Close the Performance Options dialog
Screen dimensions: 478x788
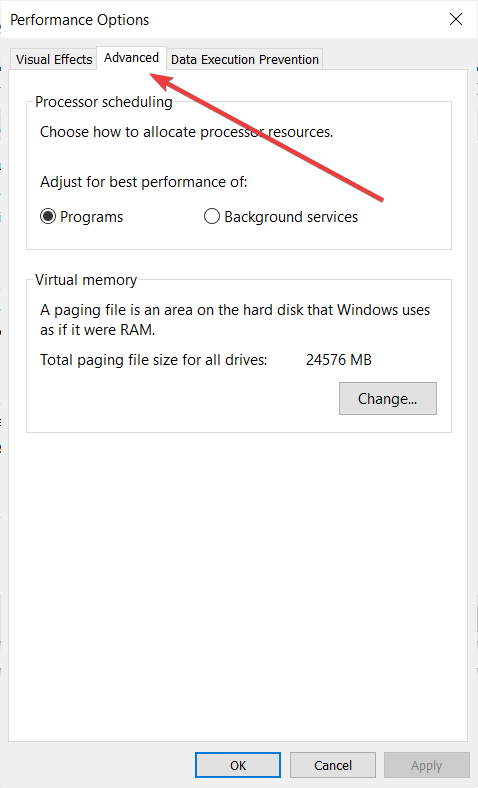455,19
